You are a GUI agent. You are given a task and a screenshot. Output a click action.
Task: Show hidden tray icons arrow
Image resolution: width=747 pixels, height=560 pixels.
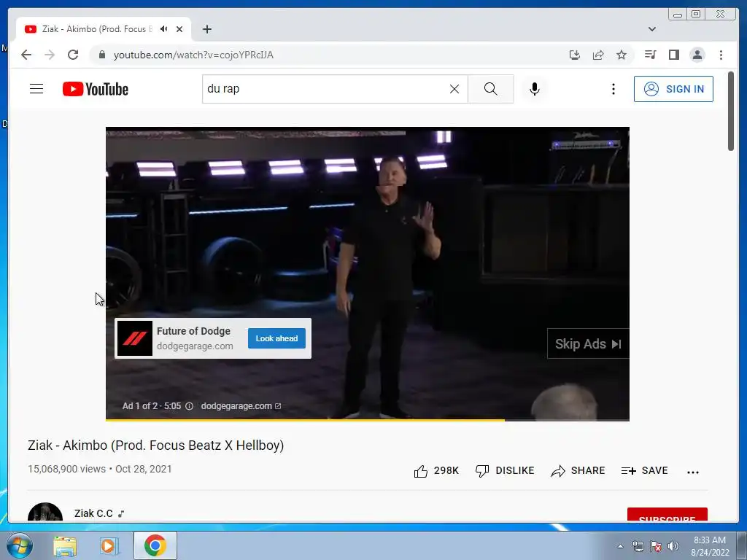[620, 546]
